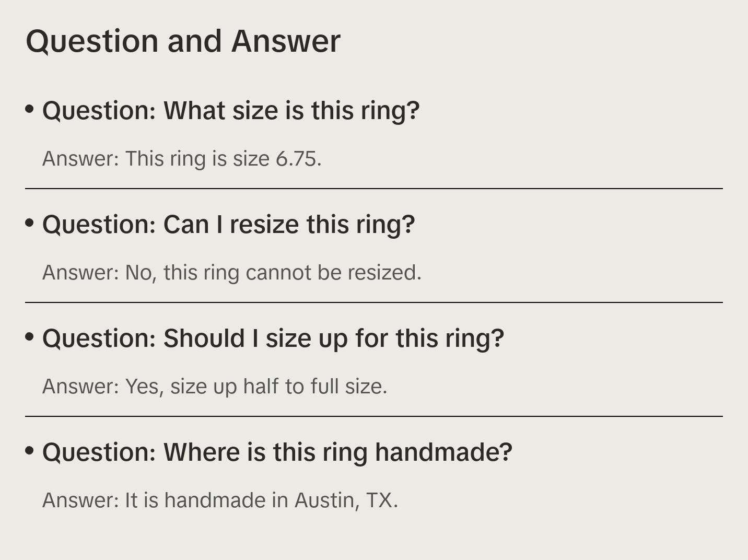
Task: Click the divider line below the size answer
Action: tap(374, 189)
